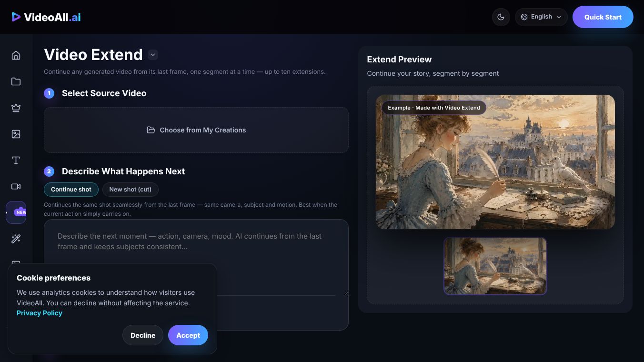Open the video camera tool in the sidebar

[x=16, y=186]
